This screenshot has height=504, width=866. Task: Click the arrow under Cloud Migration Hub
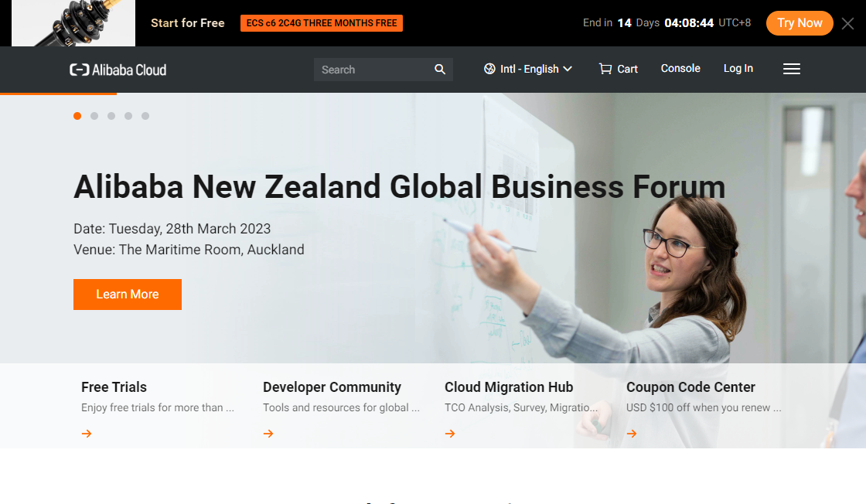(450, 434)
